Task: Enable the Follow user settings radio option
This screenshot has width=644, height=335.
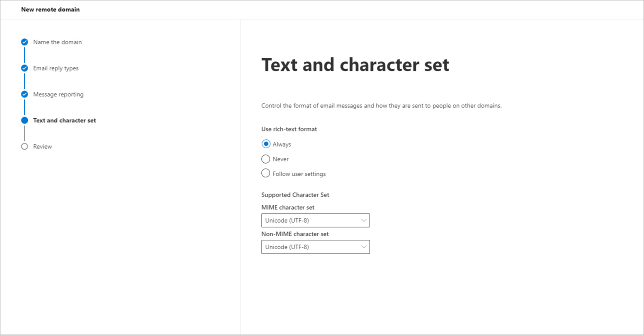Action: point(266,174)
